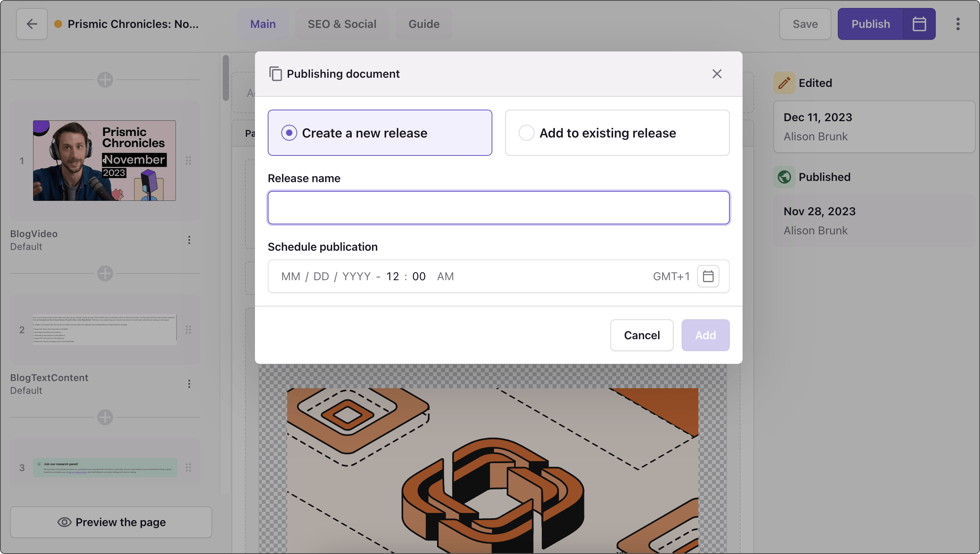Click the back arrow button
Viewport: 980px width, 554px height.
tap(32, 24)
